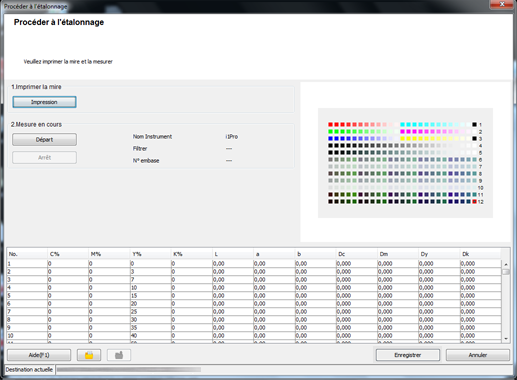Click Y% value 40 in row 10
Screen dimensions: 517x380
(150, 336)
